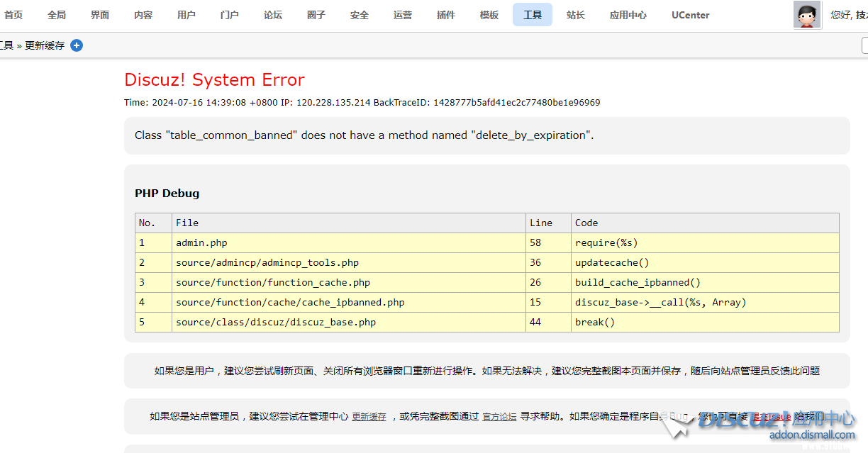Viewport: 868px width, 453px height.
Task: Go to the 全局 settings menu
Action: [57, 15]
